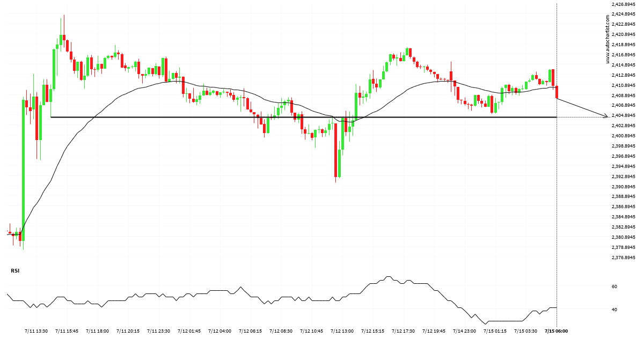Click the 7/12 06:15 time label

[251, 331]
